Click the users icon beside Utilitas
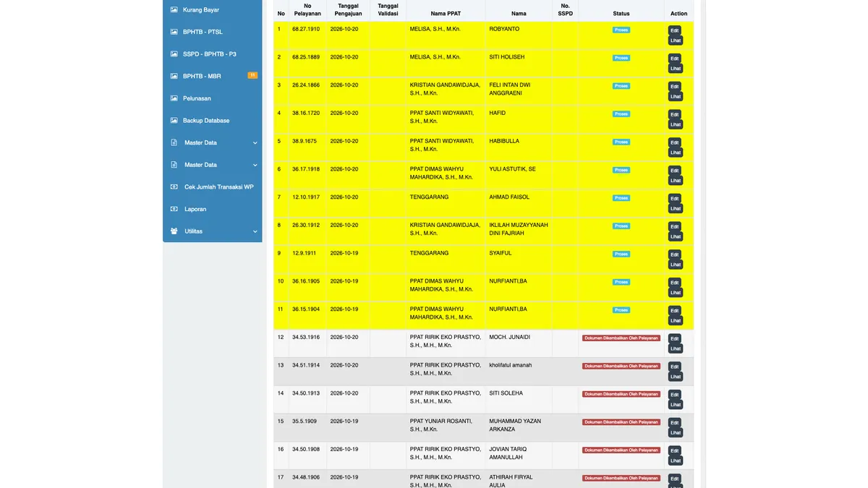This screenshot has width=868, height=488. tap(174, 231)
